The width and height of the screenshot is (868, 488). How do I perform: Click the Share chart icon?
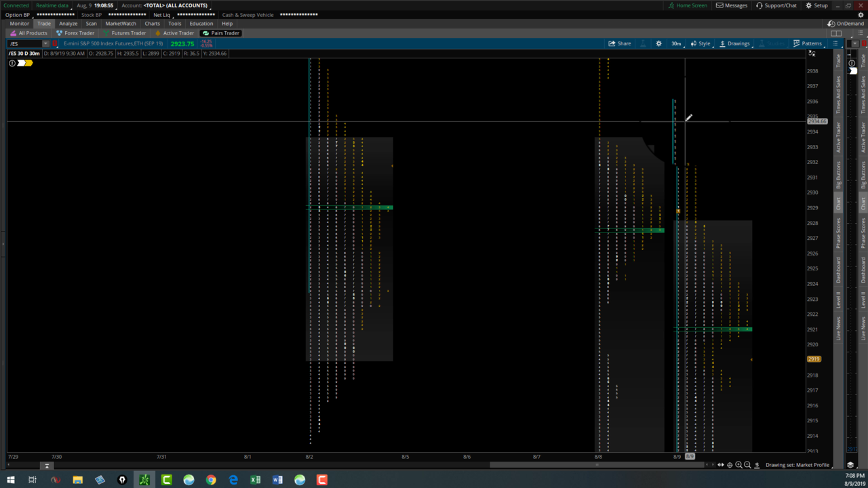pos(612,43)
